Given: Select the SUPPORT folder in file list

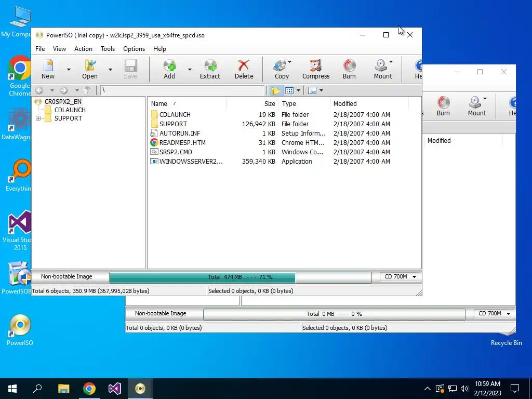Looking at the screenshot, I should (174, 124).
